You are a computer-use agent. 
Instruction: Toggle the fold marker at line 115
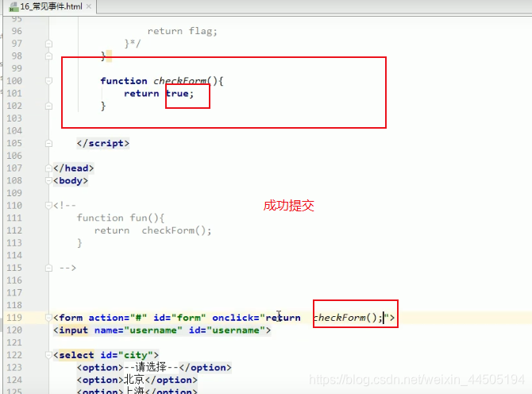coord(49,268)
